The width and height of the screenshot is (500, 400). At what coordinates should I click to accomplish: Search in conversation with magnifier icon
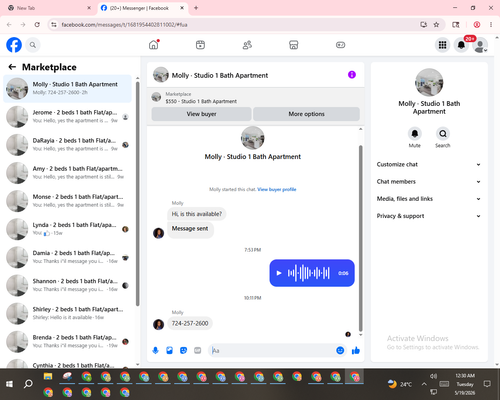(443, 134)
